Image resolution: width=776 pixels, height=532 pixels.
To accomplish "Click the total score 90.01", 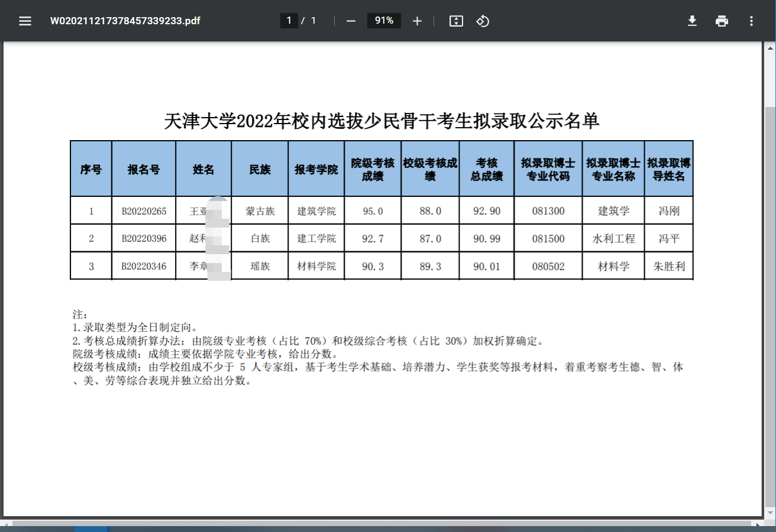I will click(487, 267).
